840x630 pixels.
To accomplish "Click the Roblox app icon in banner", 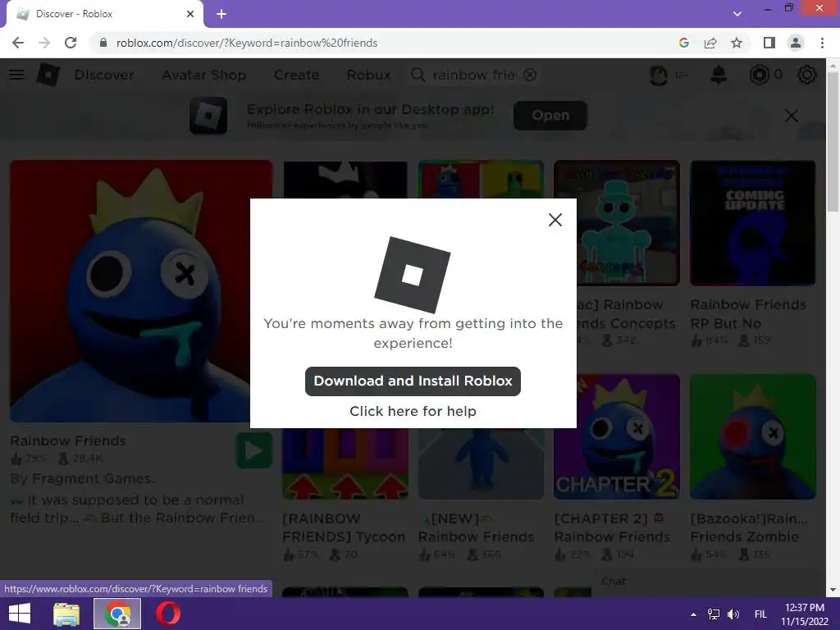I will [x=208, y=115].
